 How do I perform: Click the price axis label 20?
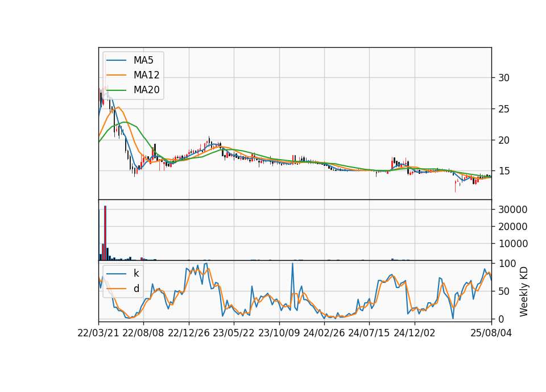point(504,140)
